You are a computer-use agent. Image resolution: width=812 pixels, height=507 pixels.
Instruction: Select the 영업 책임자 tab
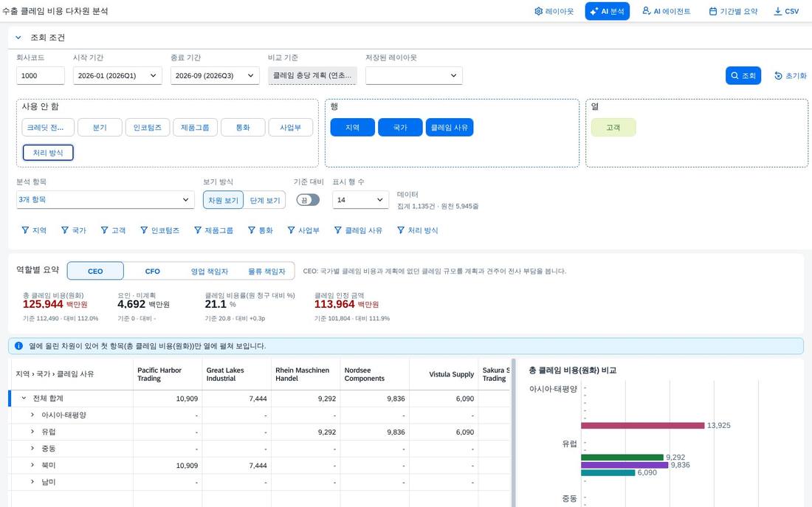[209, 271]
